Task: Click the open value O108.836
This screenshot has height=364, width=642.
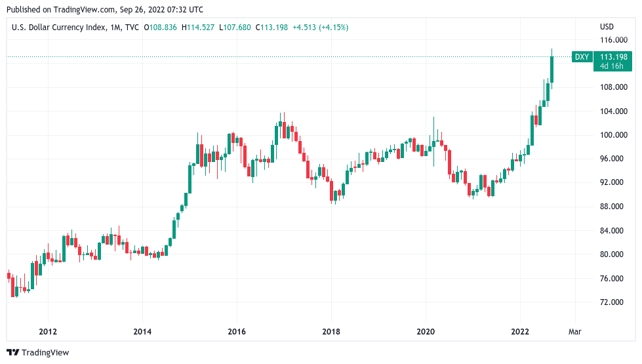Action: pyautogui.click(x=160, y=28)
